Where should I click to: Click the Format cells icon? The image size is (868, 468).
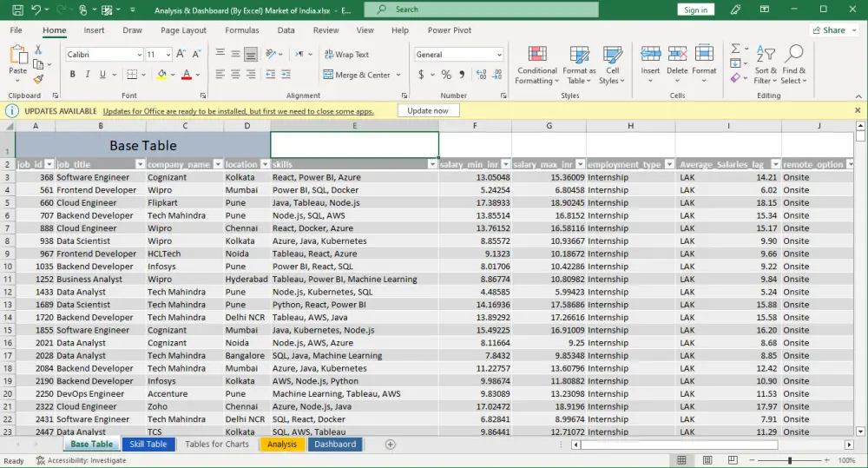704,54
